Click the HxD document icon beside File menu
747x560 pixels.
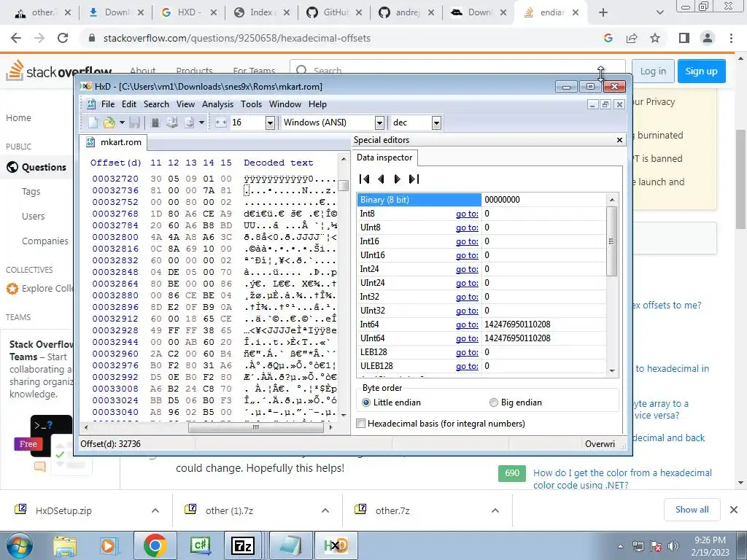pos(91,104)
